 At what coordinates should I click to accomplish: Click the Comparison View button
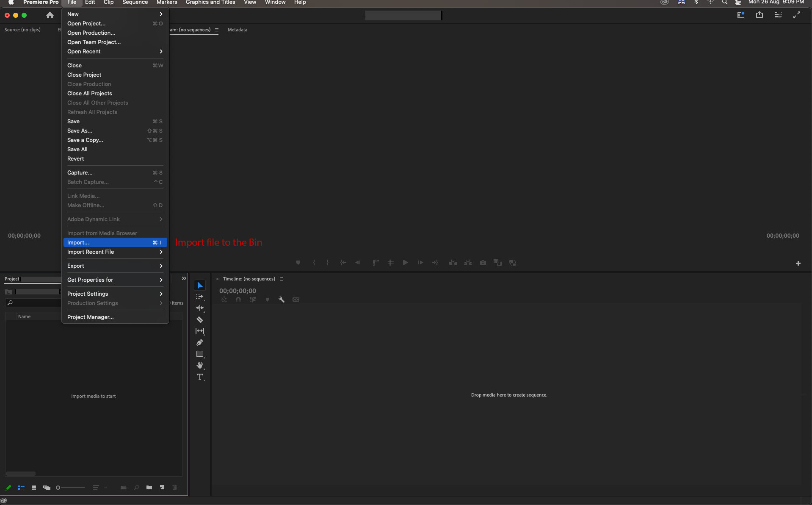pos(498,263)
